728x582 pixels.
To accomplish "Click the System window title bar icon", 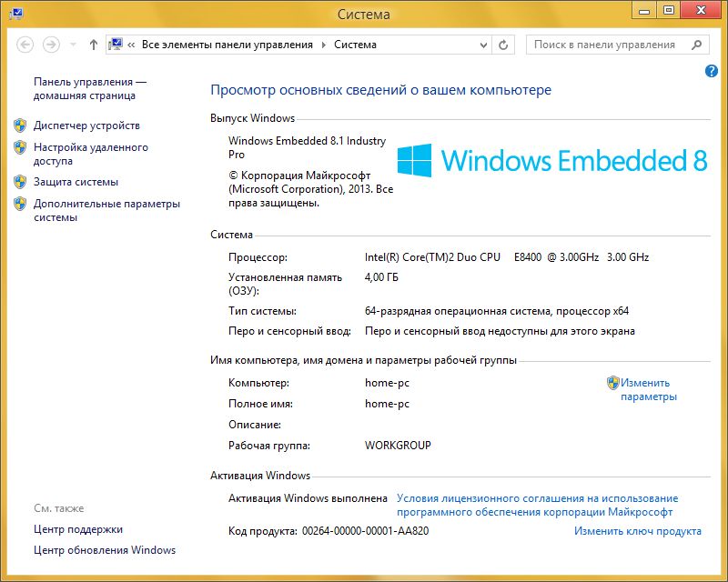I will click(x=16, y=14).
